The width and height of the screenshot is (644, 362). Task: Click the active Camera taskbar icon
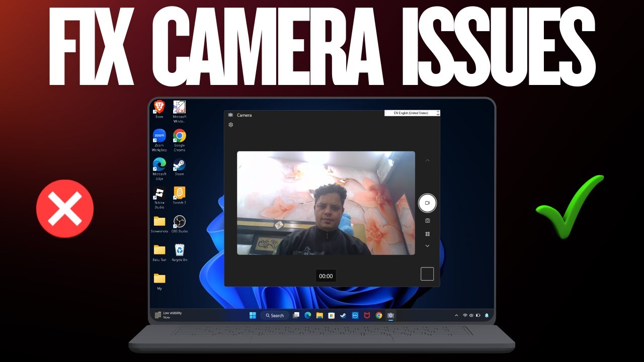pos(390,316)
